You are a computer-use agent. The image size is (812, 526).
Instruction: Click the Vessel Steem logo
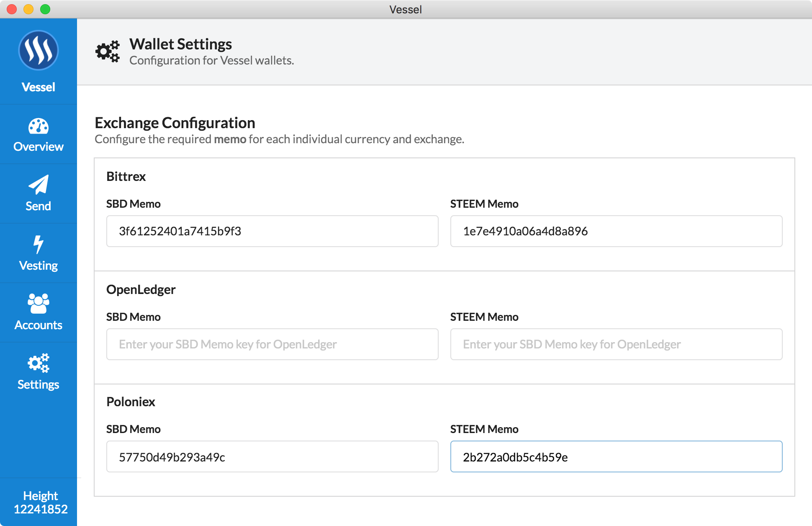click(x=38, y=50)
